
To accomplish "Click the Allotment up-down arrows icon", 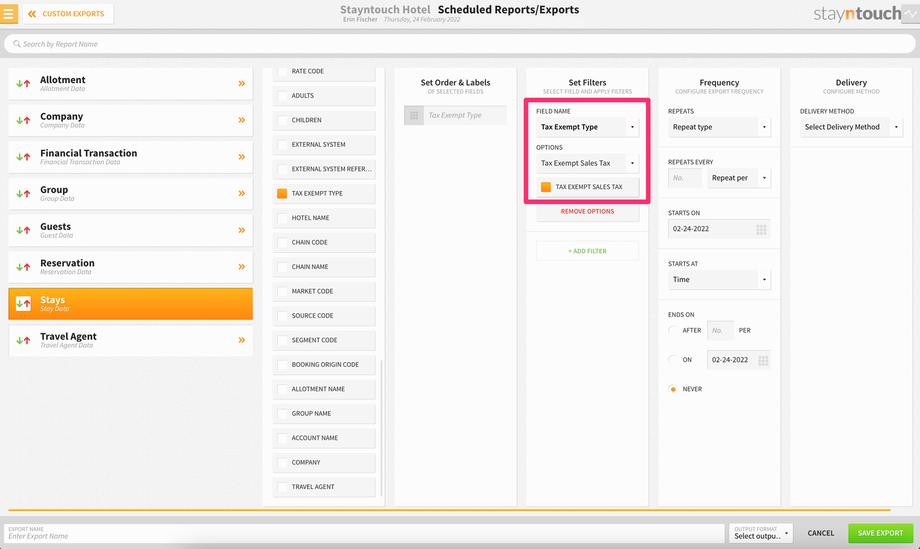I will click(23, 84).
